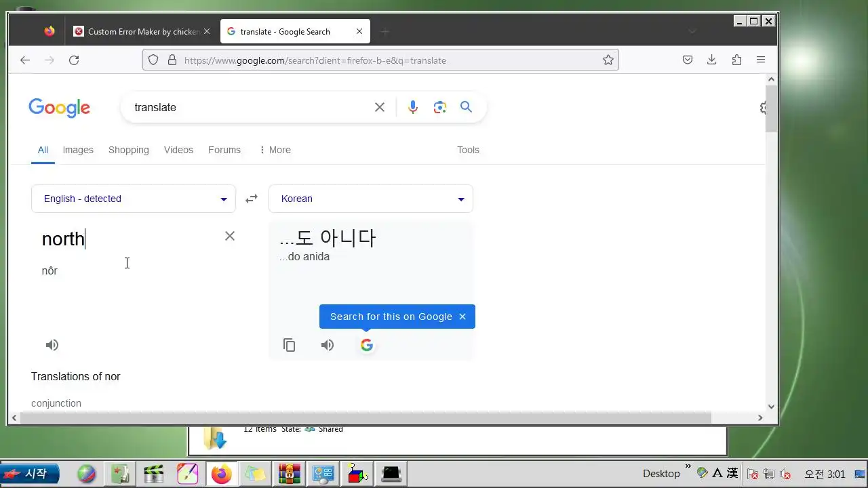Click the 漢 input method icon

(x=732, y=472)
